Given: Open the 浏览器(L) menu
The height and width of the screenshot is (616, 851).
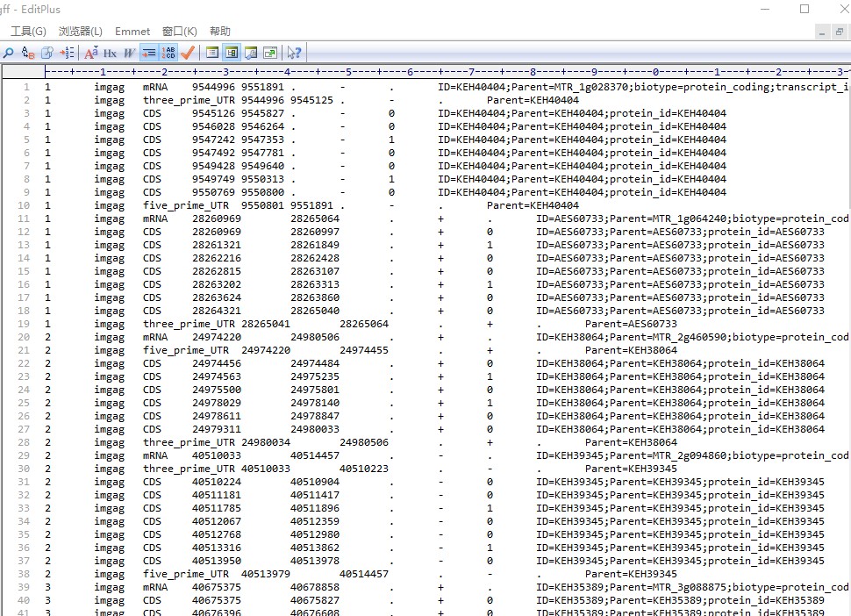Looking at the screenshot, I should tap(80, 32).
